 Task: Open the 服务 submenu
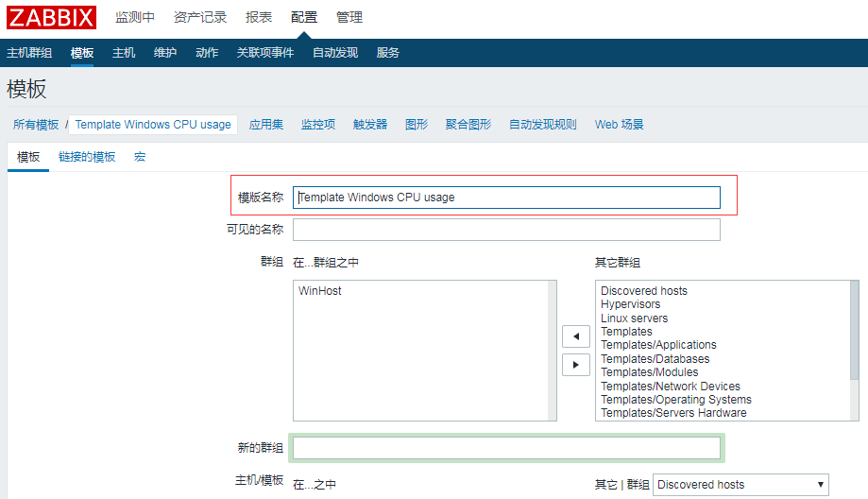387,53
